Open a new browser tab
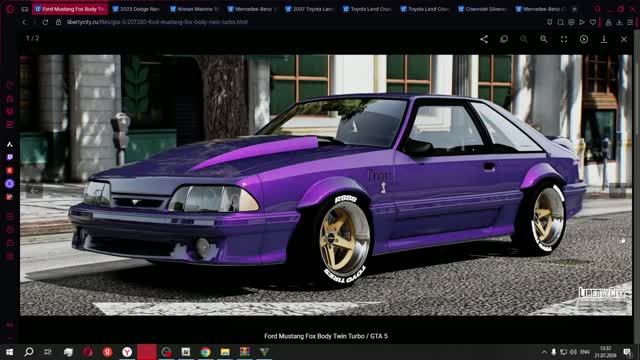 point(574,9)
